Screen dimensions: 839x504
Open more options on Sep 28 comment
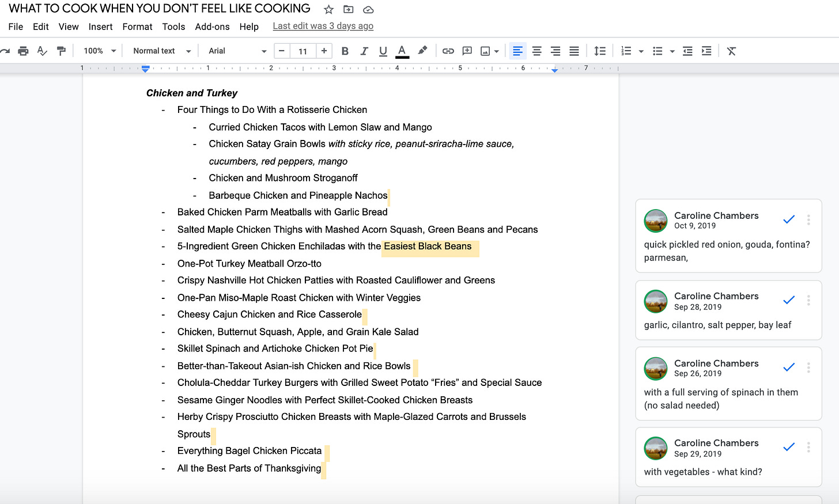click(808, 300)
